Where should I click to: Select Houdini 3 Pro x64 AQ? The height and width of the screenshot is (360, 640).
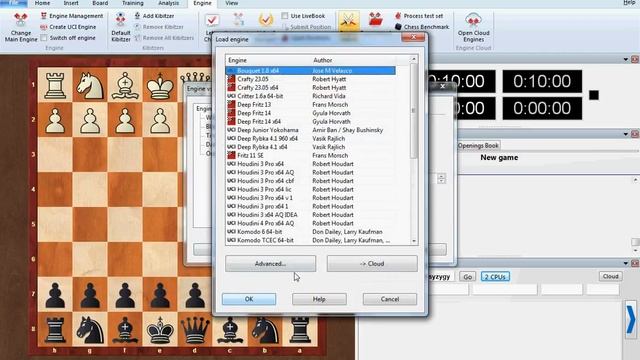pyautogui.click(x=311, y=172)
